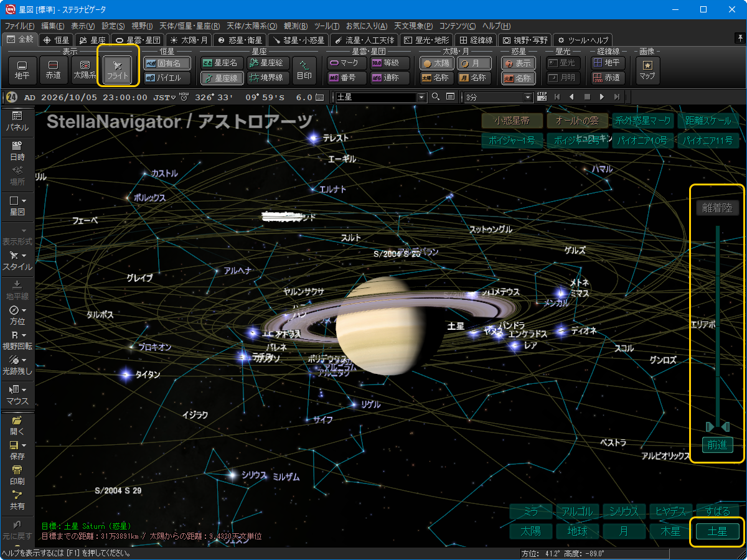Toggle 太陽 sun display
This screenshot has height=560, width=747.
tap(436, 63)
